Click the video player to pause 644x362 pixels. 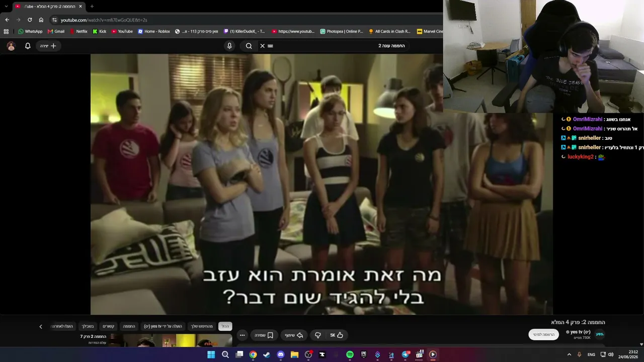[x=321, y=184]
